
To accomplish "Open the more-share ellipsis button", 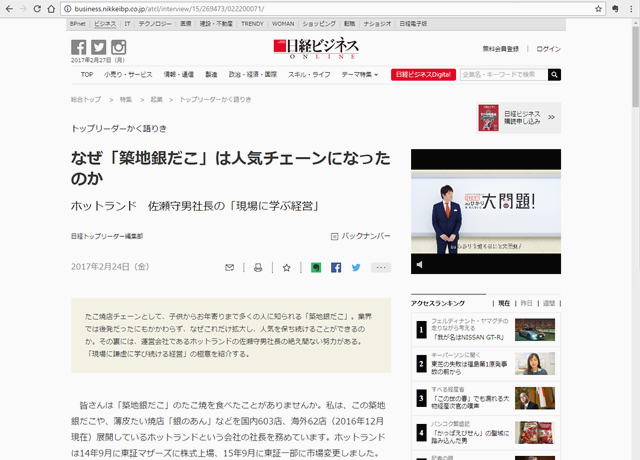I will [381, 267].
